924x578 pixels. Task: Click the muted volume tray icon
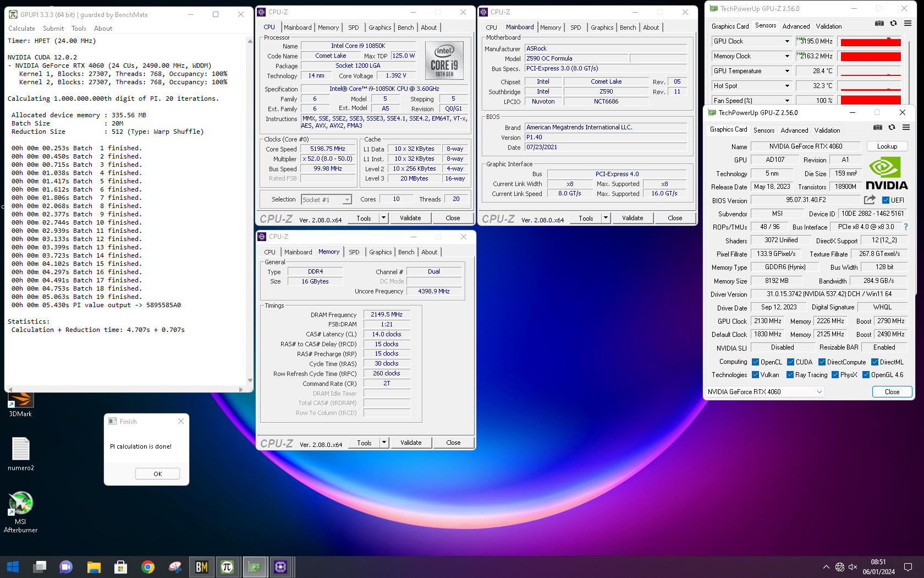(x=853, y=567)
